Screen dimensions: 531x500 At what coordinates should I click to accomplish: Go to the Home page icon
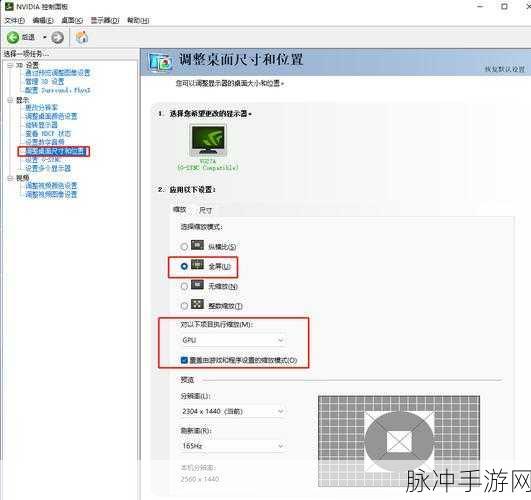[x=82, y=37]
